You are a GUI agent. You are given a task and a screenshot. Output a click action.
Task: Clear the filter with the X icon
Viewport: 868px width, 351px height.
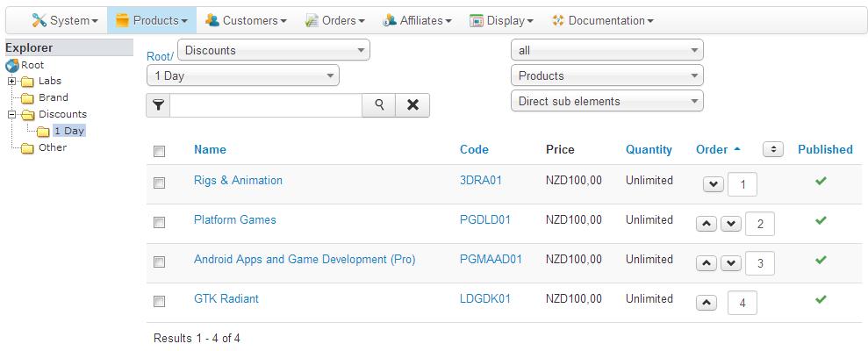(412, 105)
